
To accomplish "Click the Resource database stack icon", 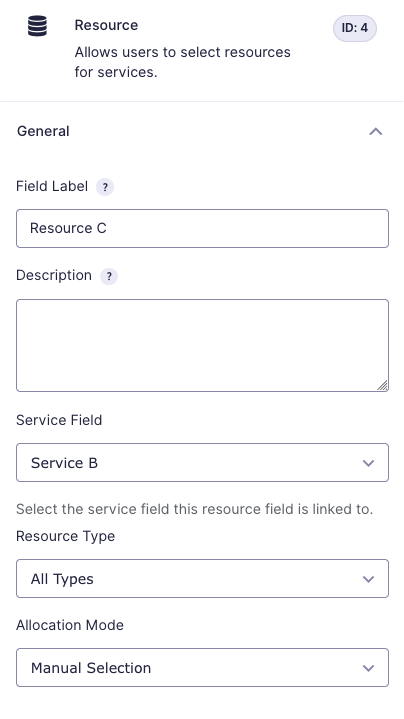I will (37, 26).
